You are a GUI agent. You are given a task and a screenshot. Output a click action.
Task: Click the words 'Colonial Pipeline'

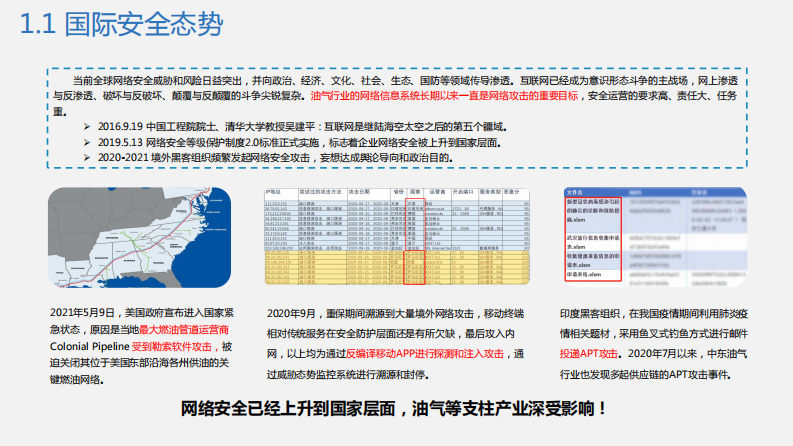(x=90, y=346)
